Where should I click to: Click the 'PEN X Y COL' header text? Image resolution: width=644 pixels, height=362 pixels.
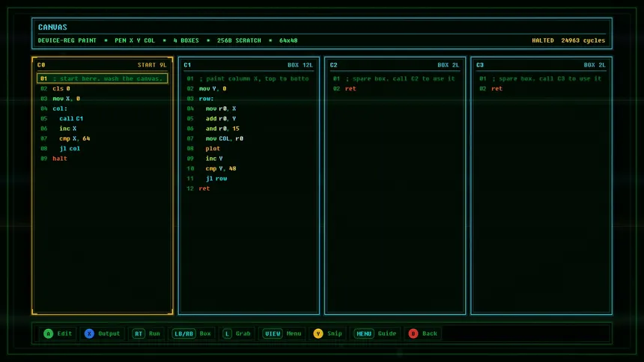[x=134, y=40]
